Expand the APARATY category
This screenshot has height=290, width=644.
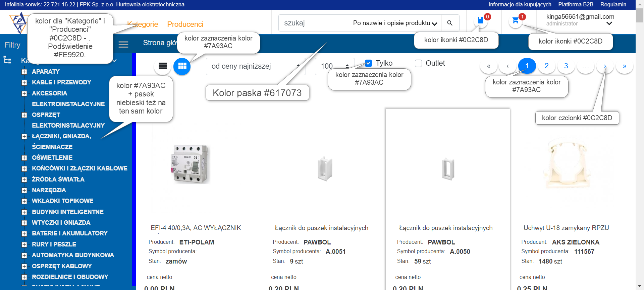click(x=24, y=72)
